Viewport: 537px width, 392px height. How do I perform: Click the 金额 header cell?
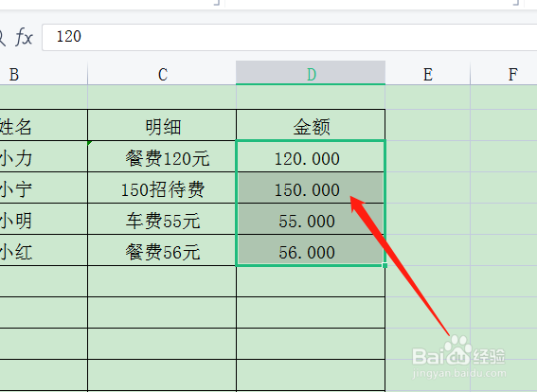click(311, 125)
